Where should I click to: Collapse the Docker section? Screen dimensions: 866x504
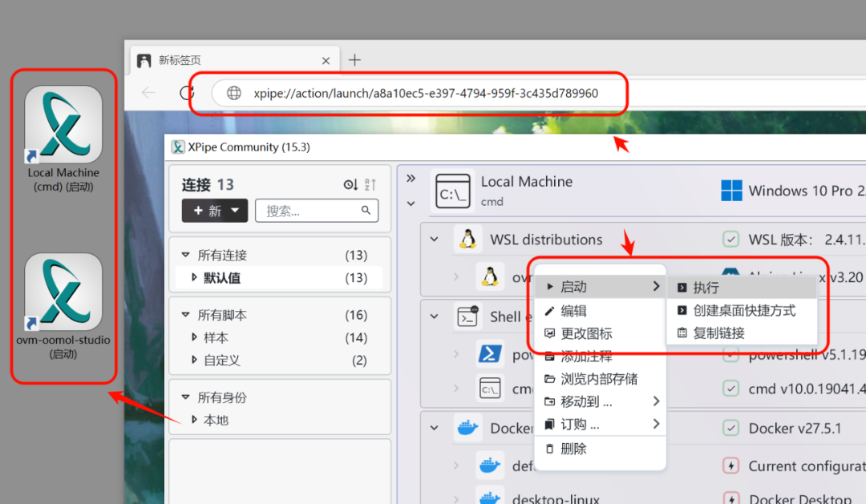coord(435,428)
